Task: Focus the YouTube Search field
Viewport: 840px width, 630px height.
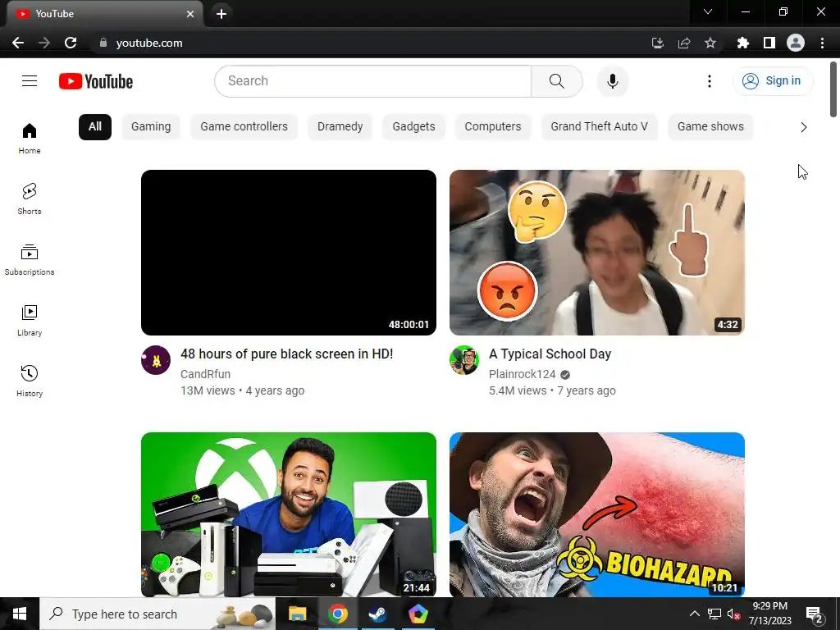Action: coord(373,81)
